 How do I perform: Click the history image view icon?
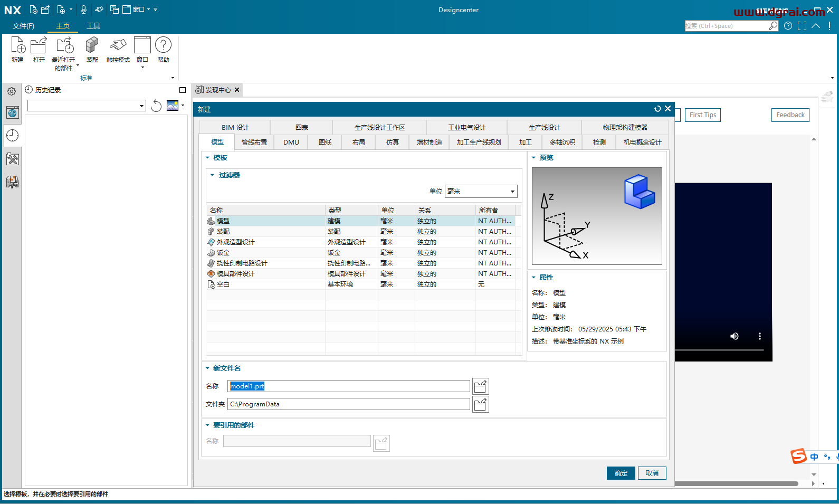click(x=173, y=106)
